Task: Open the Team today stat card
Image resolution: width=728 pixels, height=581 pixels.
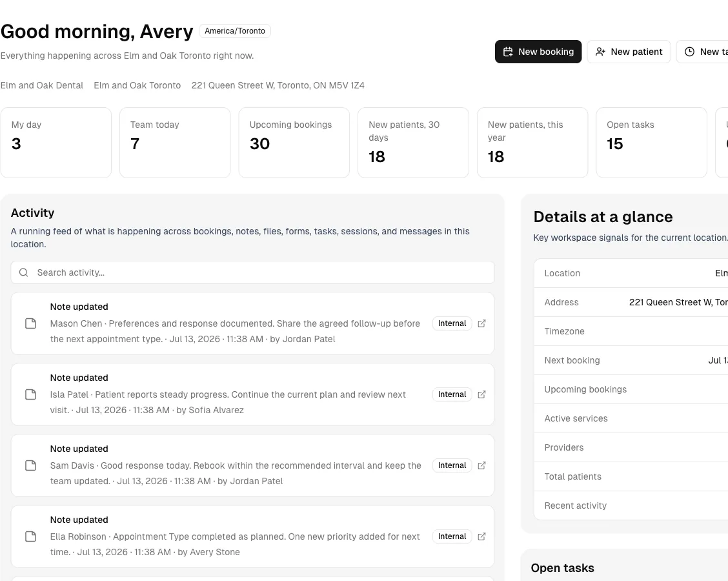Action: coord(175,143)
